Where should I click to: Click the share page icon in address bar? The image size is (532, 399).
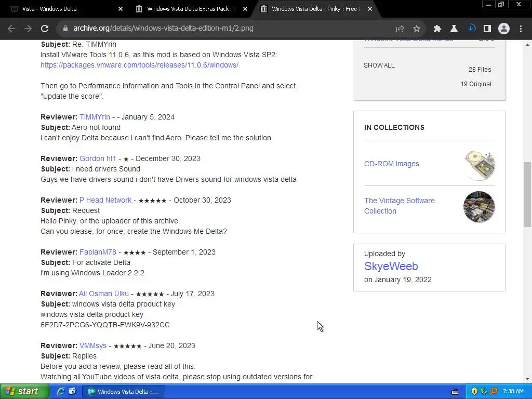coord(400,29)
